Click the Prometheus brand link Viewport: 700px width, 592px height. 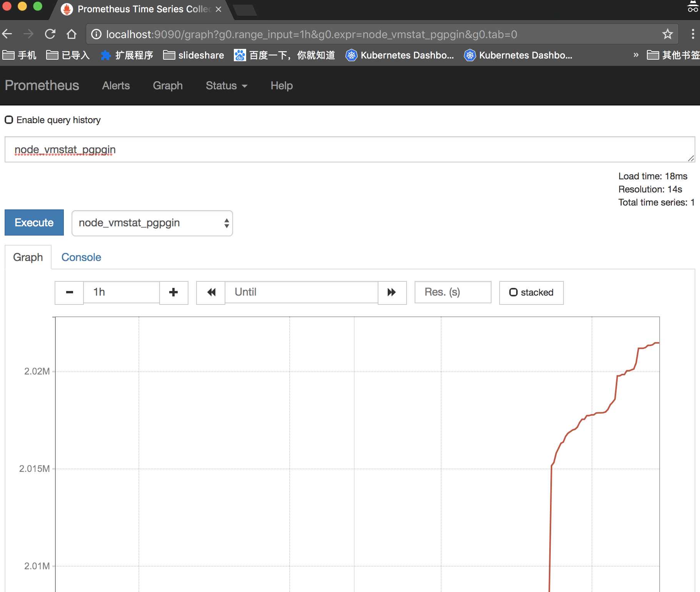42,85
